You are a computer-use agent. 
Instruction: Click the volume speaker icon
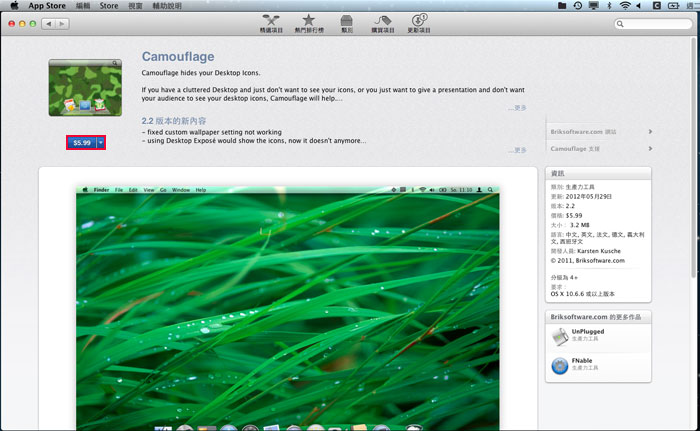click(x=639, y=5)
